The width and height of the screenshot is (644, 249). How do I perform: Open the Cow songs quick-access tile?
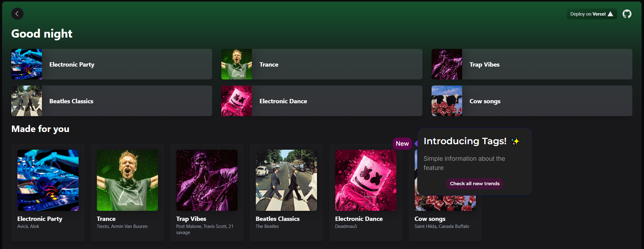click(x=532, y=101)
